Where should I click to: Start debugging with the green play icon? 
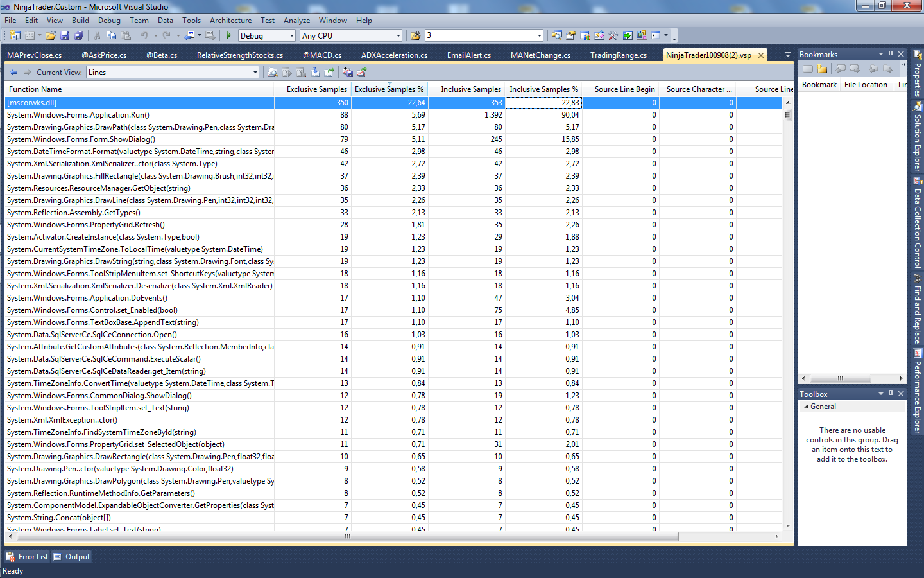tap(228, 36)
